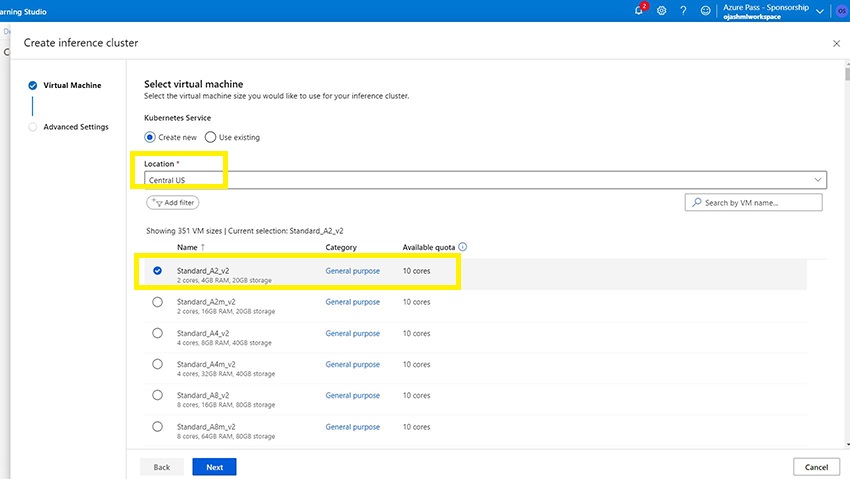850x479 pixels.
Task: Open General purpose link for Standard_A4_v2
Action: (x=352, y=333)
